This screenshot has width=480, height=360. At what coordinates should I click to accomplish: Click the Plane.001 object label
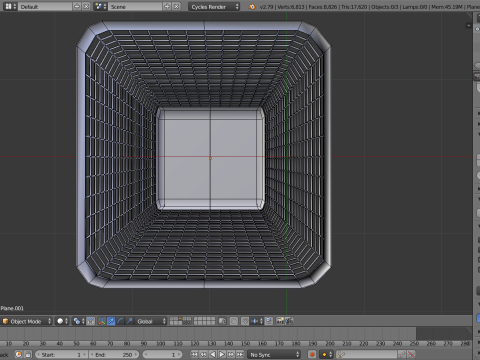12,308
